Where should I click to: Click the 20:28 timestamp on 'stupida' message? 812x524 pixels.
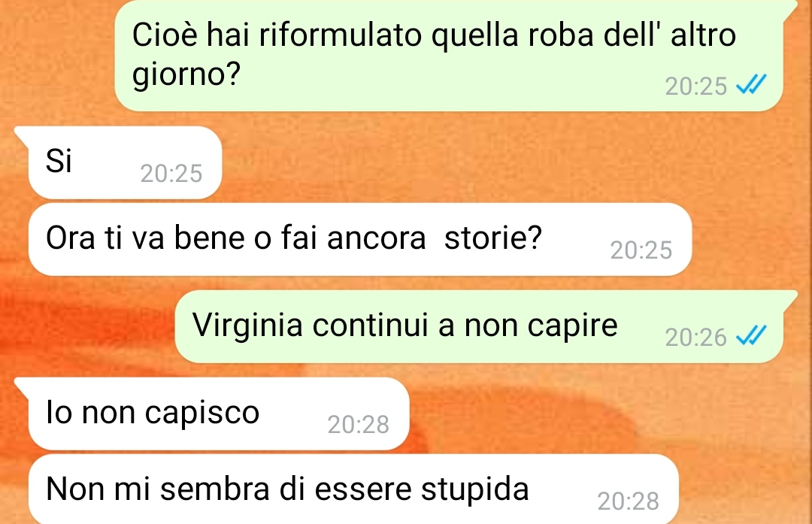[628, 501]
